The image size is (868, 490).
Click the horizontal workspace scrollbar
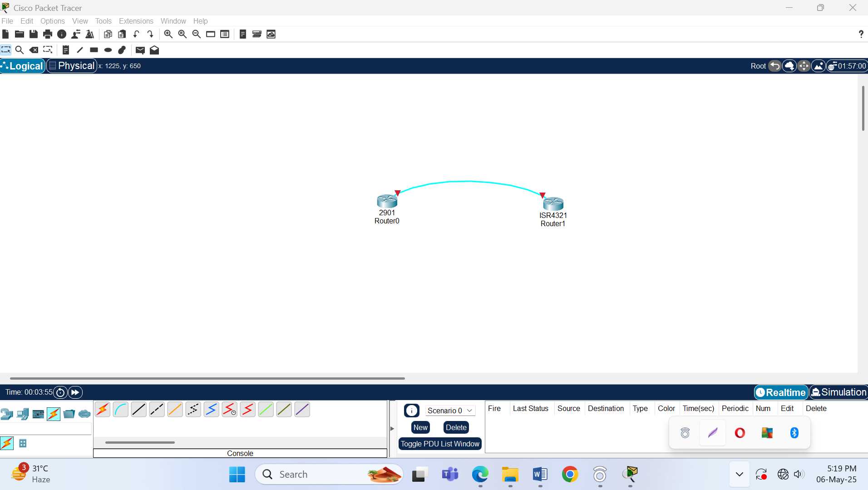[x=207, y=378]
